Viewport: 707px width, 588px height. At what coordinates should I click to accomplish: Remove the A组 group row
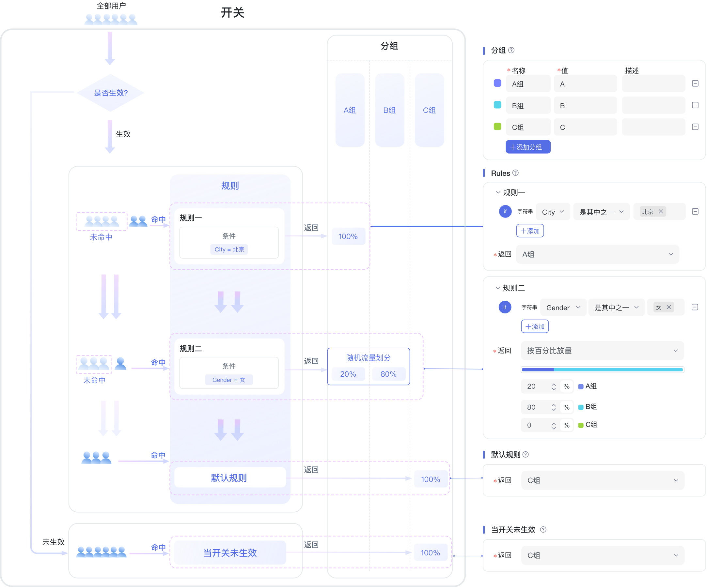click(x=695, y=83)
